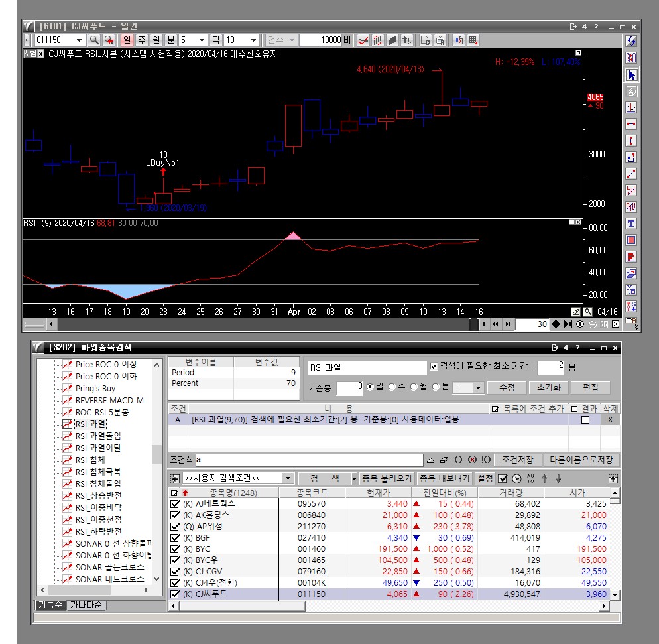Uncheck the CJ CGV stock row checkbox
This screenshot has width=659, height=644.
pyautogui.click(x=175, y=571)
